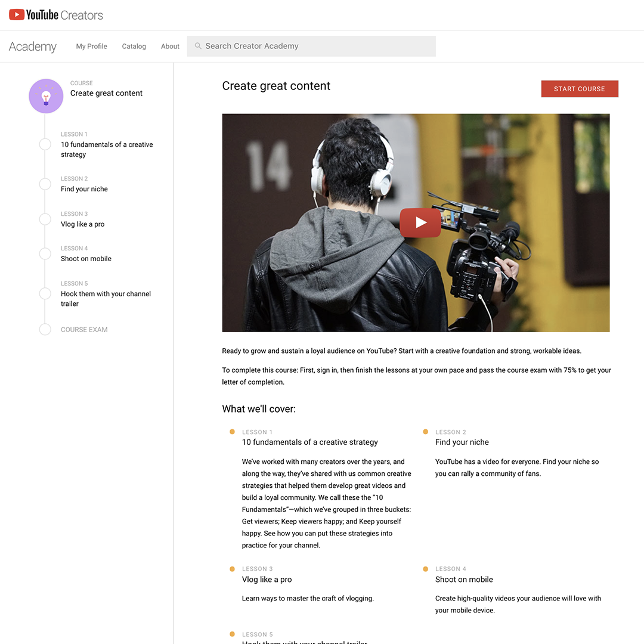Open sidebar lesson Shoot on mobile
Screen dimensions: 644x644
86,259
